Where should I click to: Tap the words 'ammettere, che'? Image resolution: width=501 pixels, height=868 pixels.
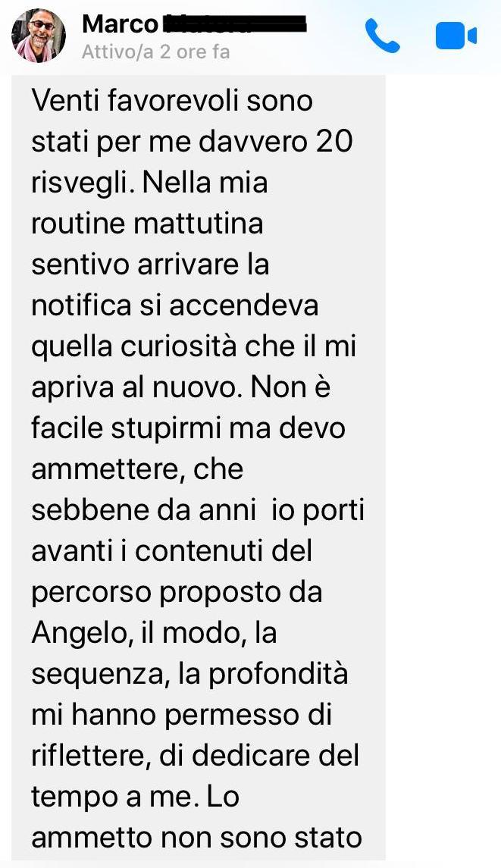137,470
